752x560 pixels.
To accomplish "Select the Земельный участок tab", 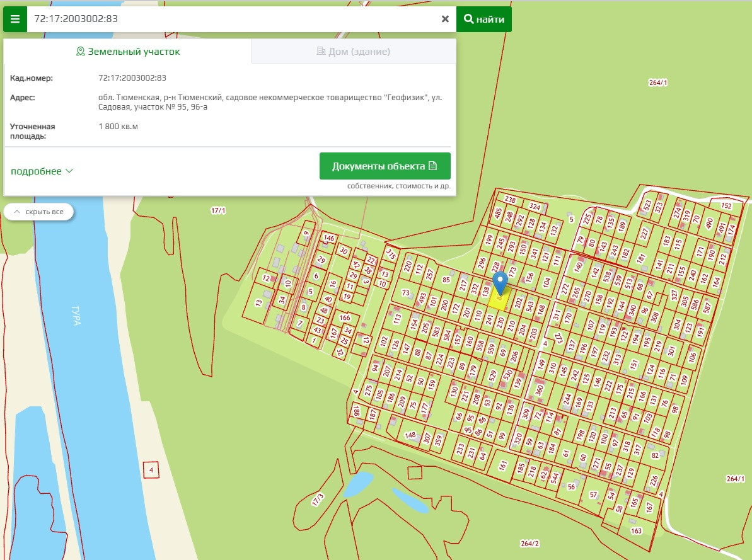I will (127, 51).
